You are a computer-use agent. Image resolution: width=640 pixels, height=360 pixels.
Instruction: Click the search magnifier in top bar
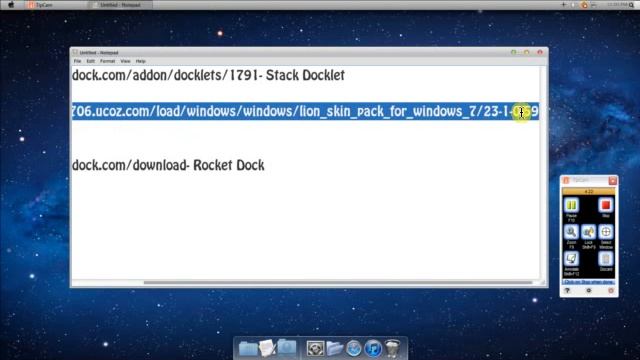(x=631, y=5)
